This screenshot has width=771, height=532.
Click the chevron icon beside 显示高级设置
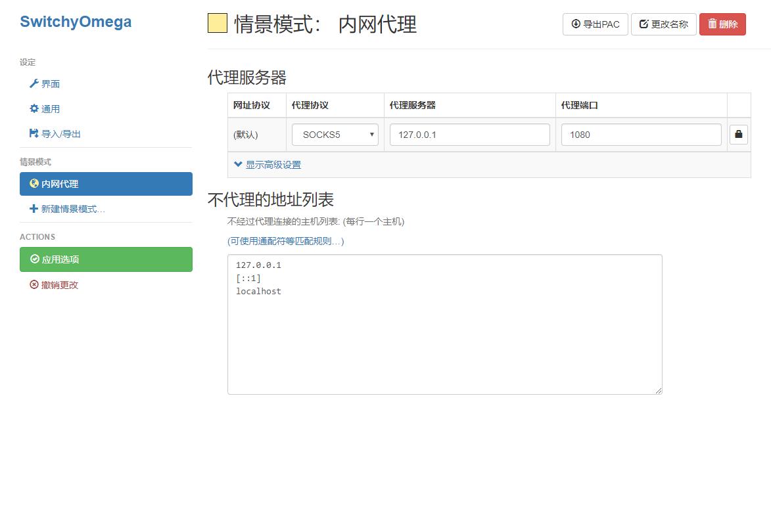[x=238, y=164]
